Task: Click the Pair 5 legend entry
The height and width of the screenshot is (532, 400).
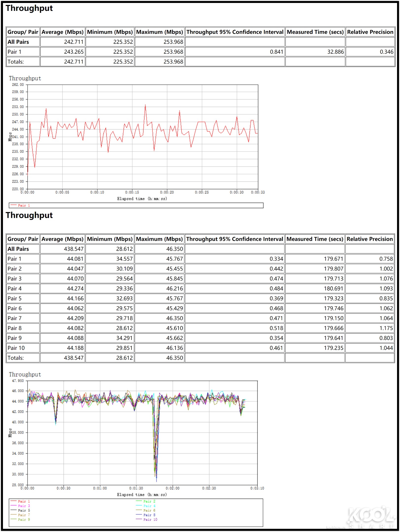Action: point(20,511)
